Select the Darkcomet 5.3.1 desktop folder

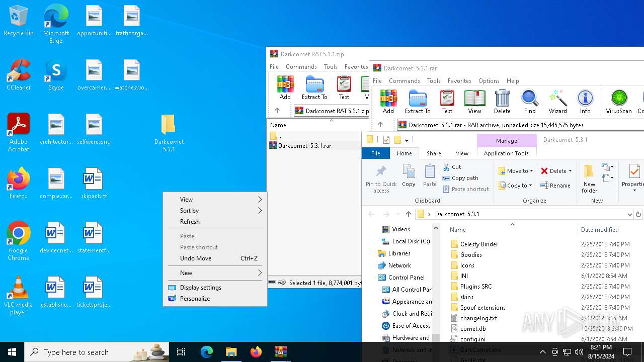click(169, 133)
